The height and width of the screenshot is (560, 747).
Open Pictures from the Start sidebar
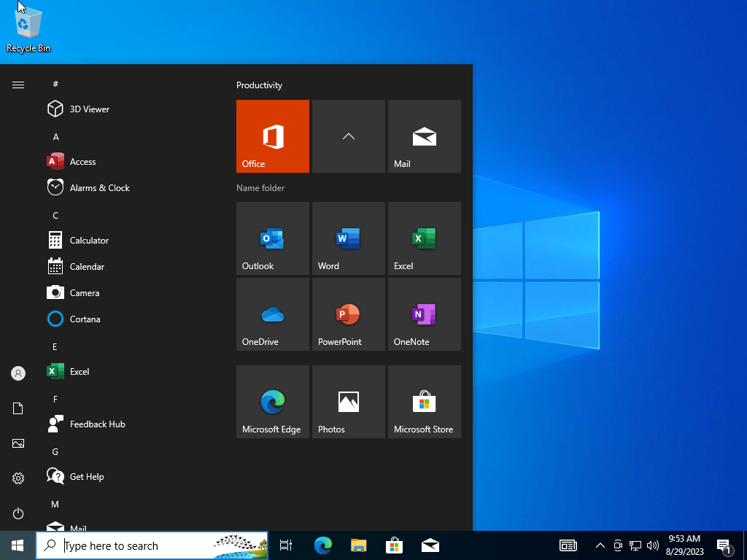(x=18, y=443)
